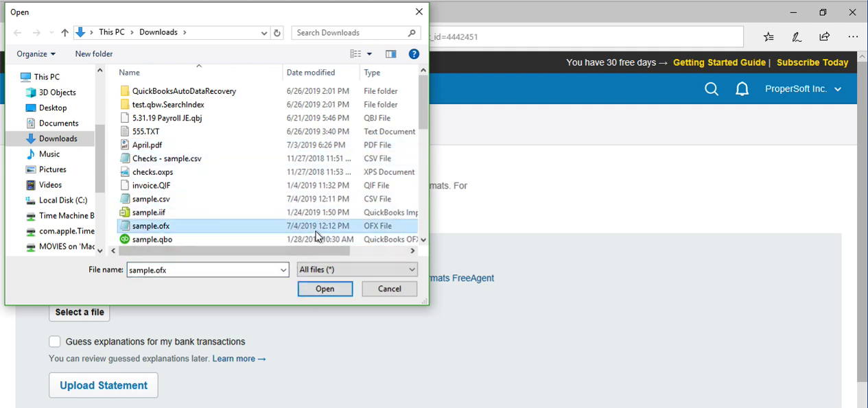Select the sample.iif file
The height and width of the screenshot is (408, 868).
point(268,213)
